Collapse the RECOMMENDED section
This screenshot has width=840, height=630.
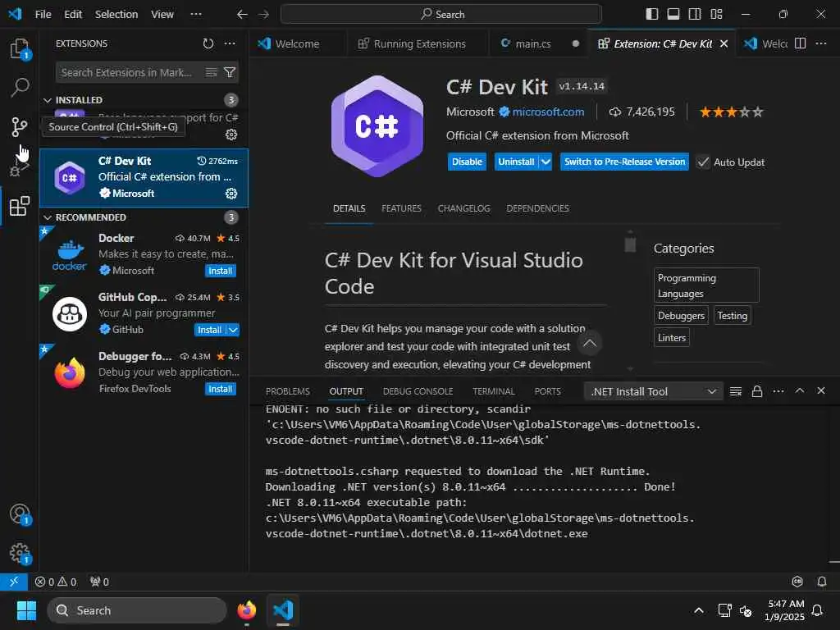coord(47,217)
